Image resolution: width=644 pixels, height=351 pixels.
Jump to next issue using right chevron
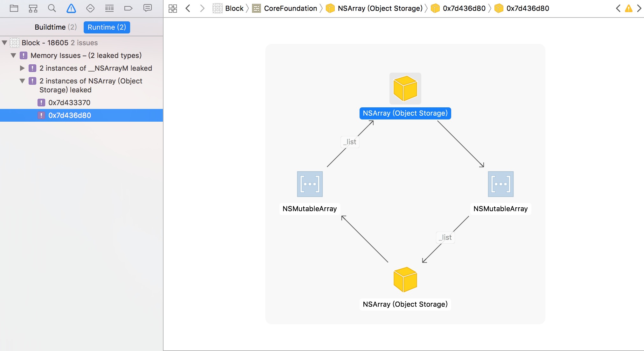tap(639, 8)
